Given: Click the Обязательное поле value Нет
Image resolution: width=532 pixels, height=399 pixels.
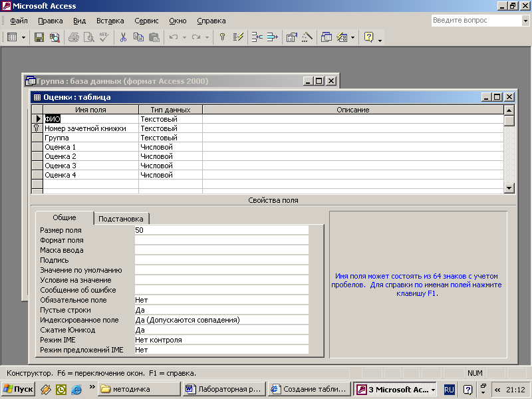Looking at the screenshot, I should (221, 300).
